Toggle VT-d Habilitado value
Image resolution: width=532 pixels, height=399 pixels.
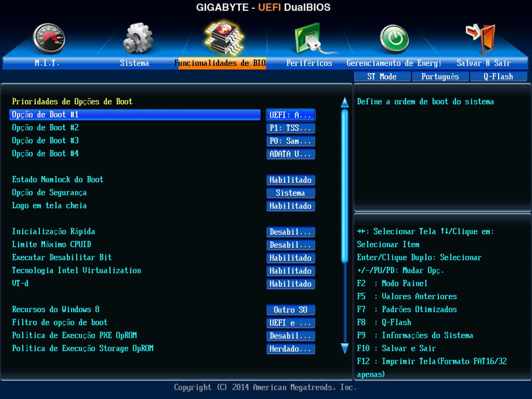pyautogui.click(x=290, y=284)
